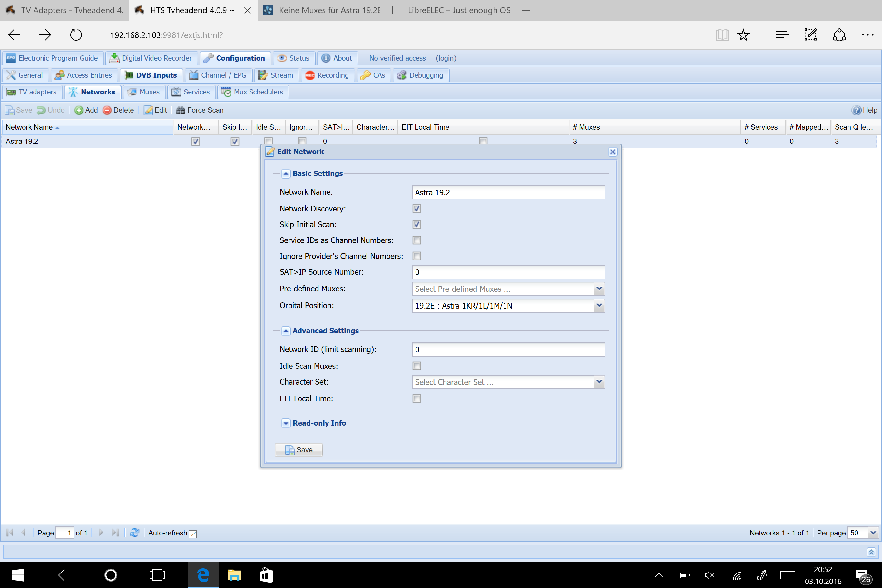
Task: Open the Muxes sub-tab
Action: (x=144, y=92)
